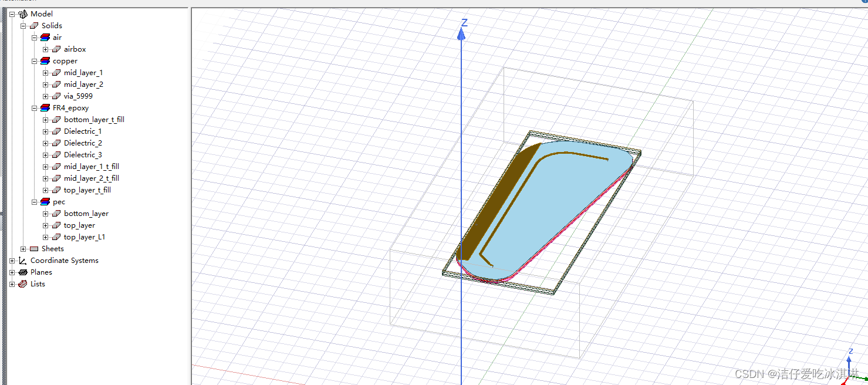Click the Z axis label in 3D view
Viewport: 868px width, 385px height.
click(x=464, y=23)
